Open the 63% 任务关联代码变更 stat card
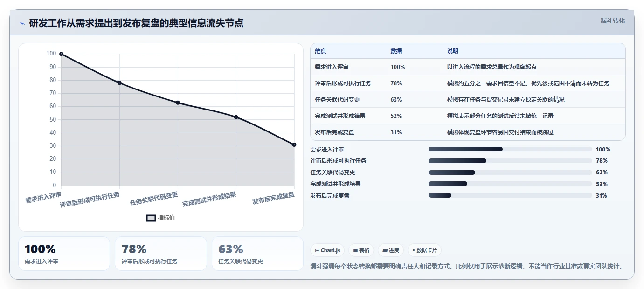 point(257,254)
